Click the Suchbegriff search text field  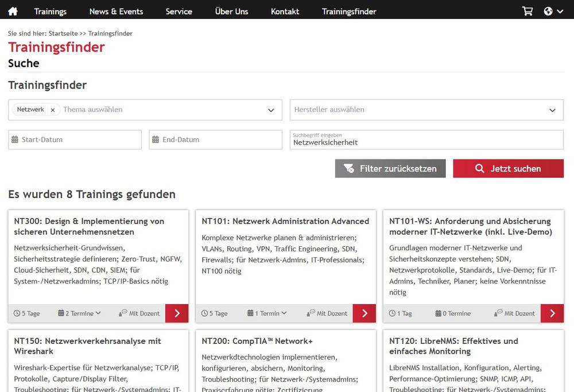coord(426,142)
